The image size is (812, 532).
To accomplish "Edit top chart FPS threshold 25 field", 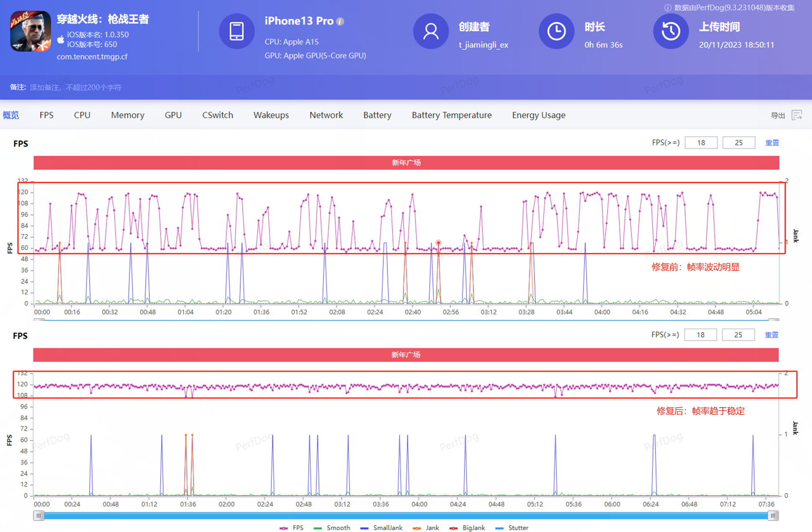I will [x=739, y=143].
